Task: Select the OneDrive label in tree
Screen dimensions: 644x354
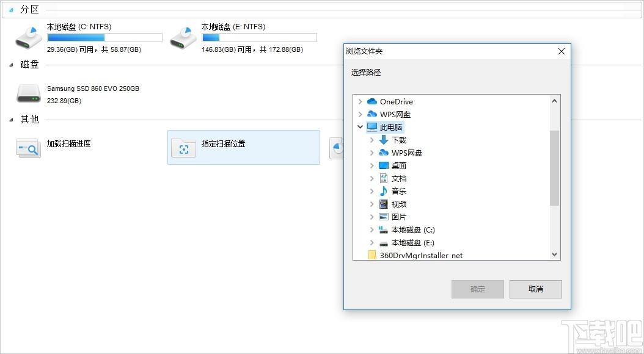Action: tap(397, 101)
